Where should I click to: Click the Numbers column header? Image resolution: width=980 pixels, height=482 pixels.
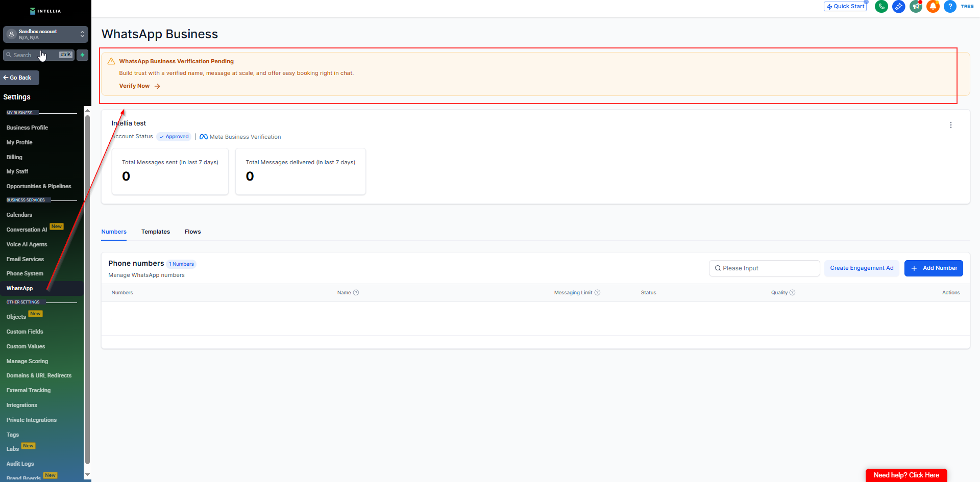pyautogui.click(x=122, y=293)
